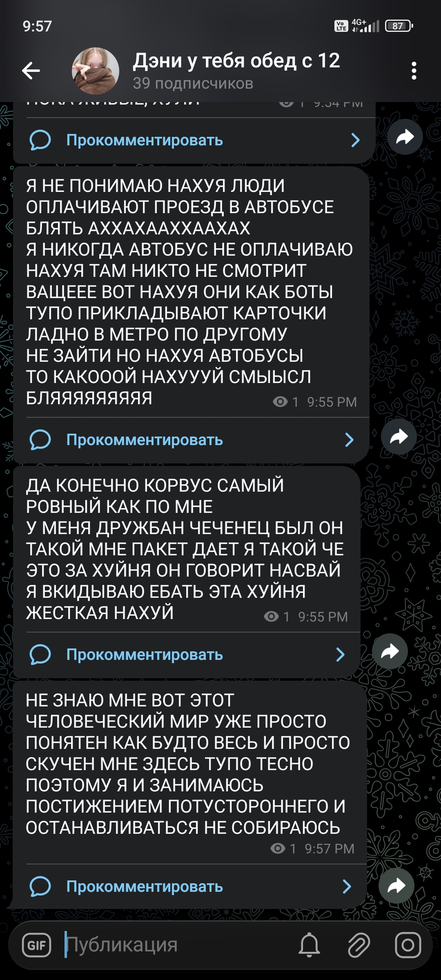Open the three-dot options menu

pos(414,71)
